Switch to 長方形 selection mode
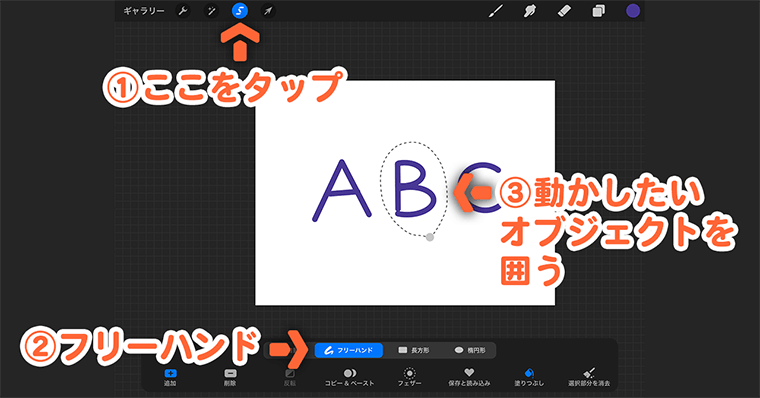Screen dimensions: 760x398 (414, 350)
